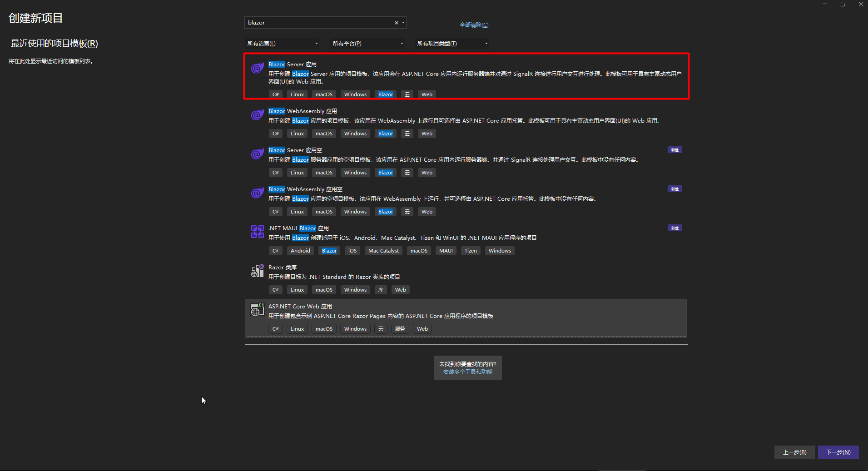Click macOS tag under Blazor Server 应用空
868x471 pixels.
[x=324, y=173]
